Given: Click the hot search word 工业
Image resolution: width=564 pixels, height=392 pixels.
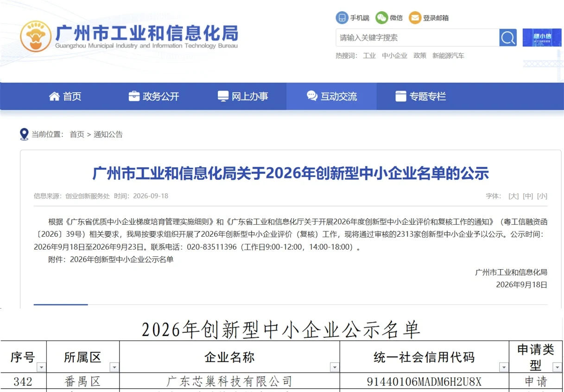Looking at the screenshot, I should point(369,56).
